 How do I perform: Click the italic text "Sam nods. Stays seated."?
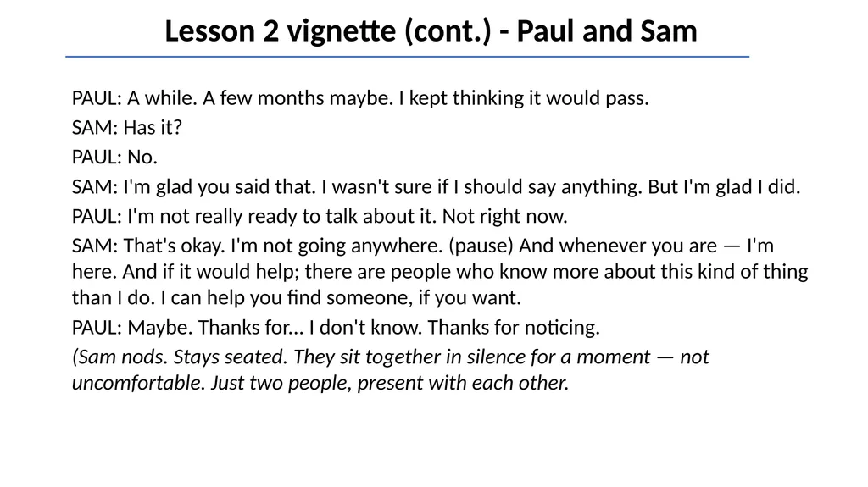pos(183,357)
